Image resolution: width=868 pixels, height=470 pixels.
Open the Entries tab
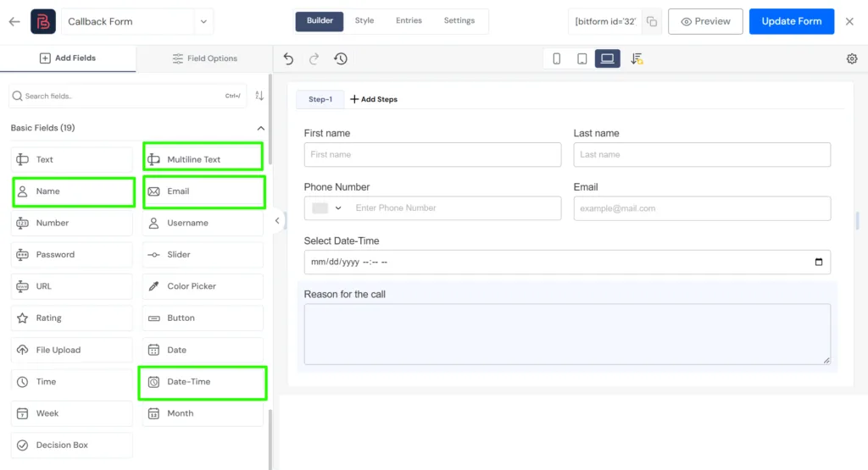[x=409, y=20]
